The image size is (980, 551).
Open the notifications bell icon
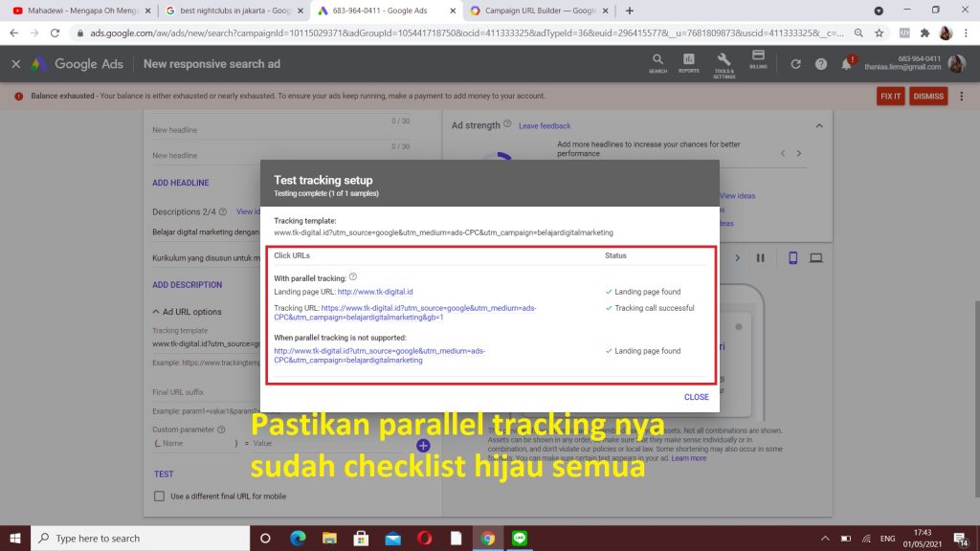846,64
